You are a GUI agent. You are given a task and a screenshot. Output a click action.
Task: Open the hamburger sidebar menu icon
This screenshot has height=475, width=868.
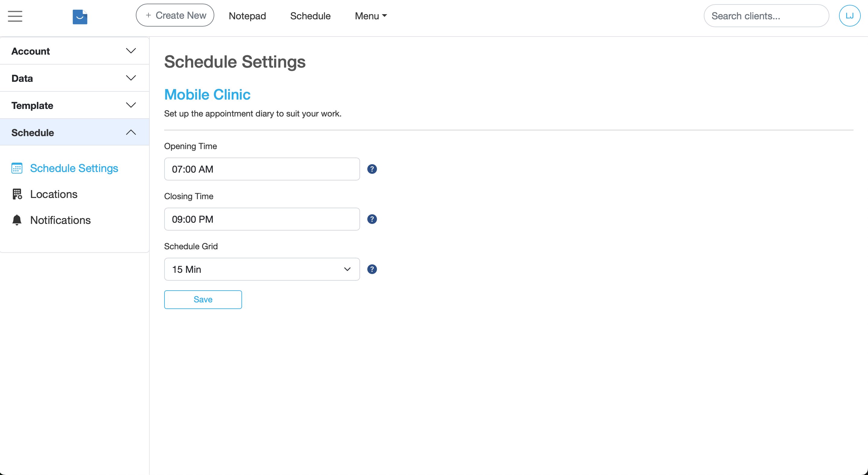(15, 16)
